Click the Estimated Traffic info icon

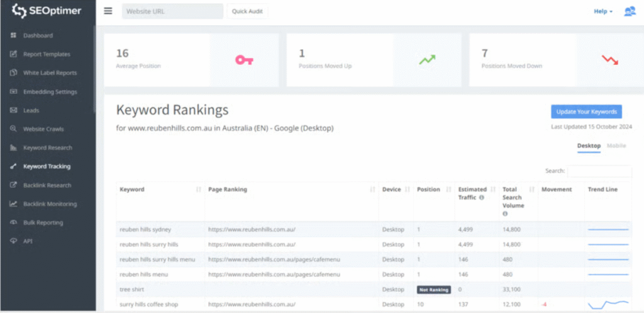(x=481, y=197)
